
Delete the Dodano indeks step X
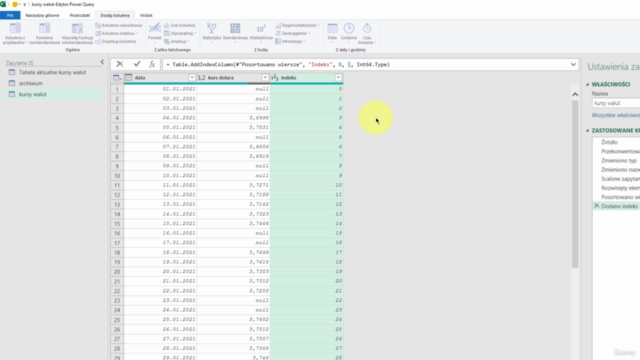pos(597,206)
